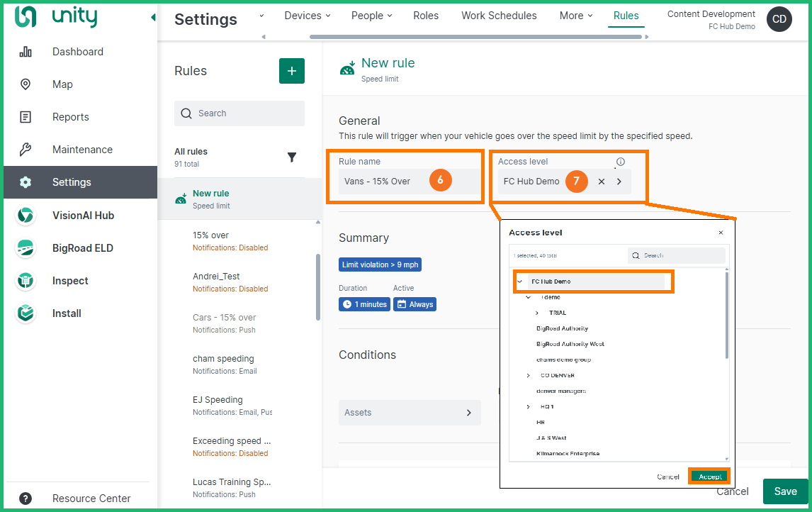
Task: Click the Rules search field
Action: click(239, 113)
